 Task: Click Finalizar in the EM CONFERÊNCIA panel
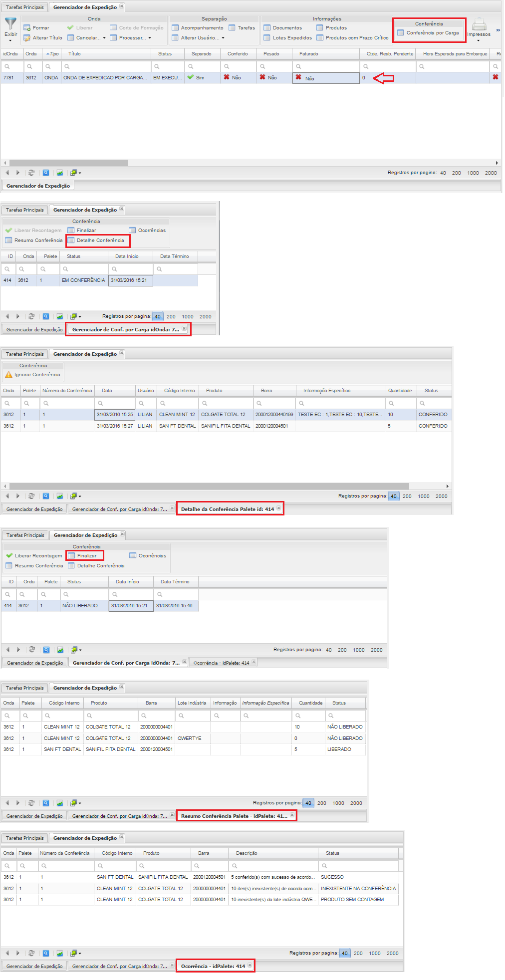pos(82,231)
